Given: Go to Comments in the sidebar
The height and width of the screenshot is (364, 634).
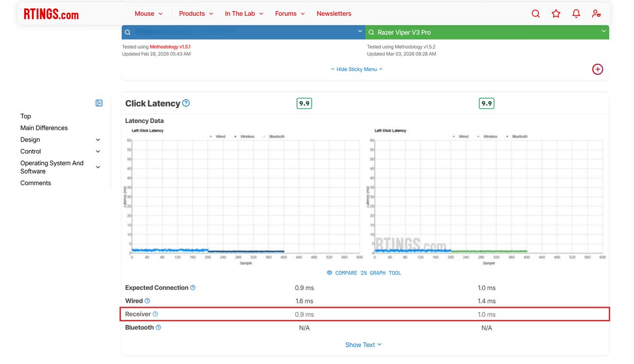Looking at the screenshot, I should [x=36, y=183].
